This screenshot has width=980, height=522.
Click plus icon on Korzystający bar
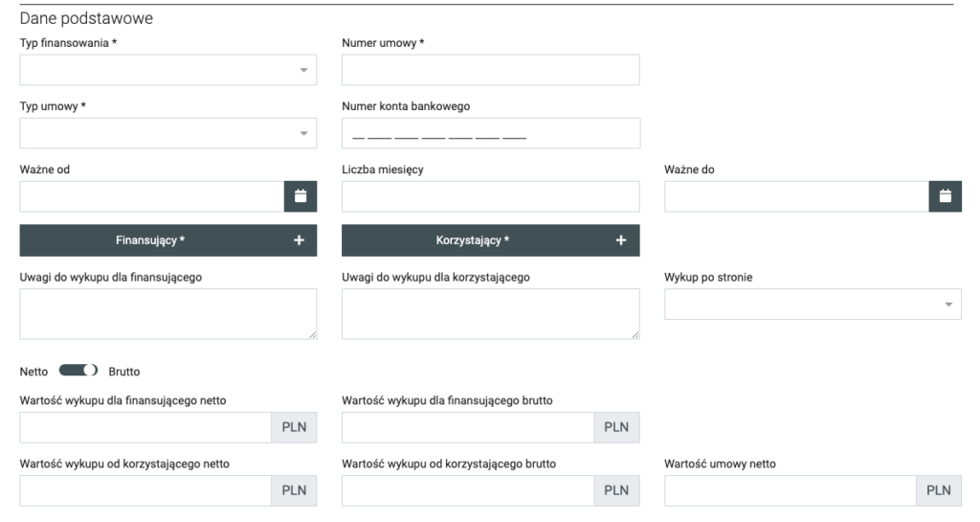click(x=620, y=240)
